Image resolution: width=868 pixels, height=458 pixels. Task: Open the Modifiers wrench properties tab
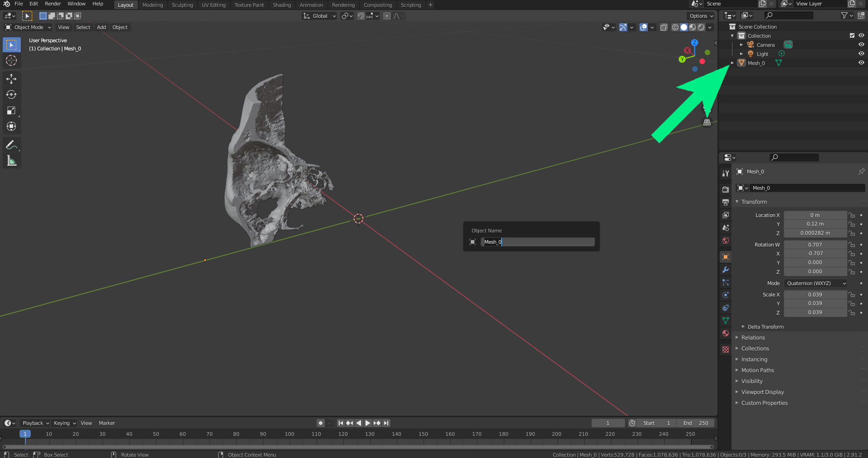coord(726,270)
